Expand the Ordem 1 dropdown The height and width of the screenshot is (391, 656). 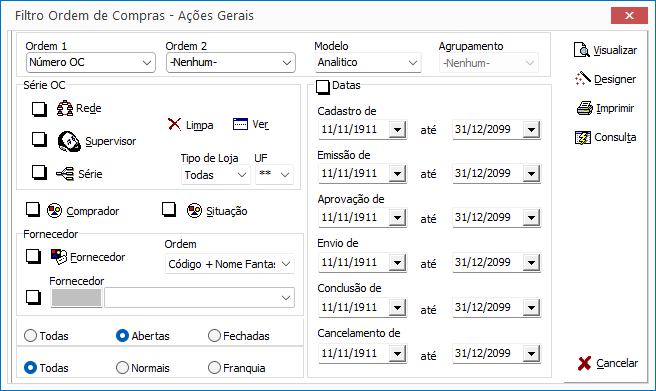pyautogui.click(x=90, y=62)
